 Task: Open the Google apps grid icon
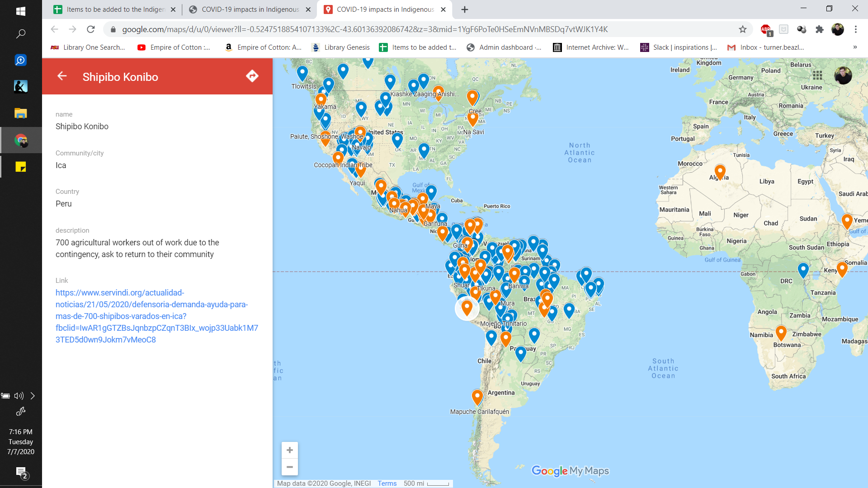point(817,75)
